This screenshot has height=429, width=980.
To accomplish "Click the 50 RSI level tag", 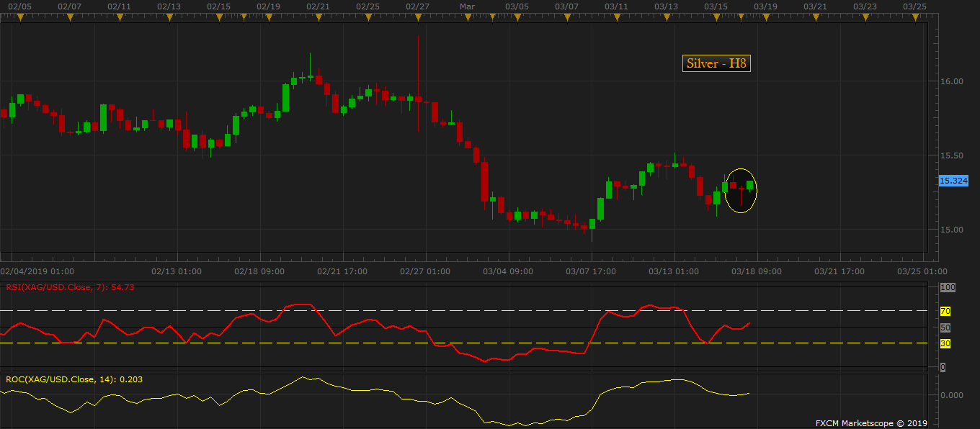I will [945, 328].
